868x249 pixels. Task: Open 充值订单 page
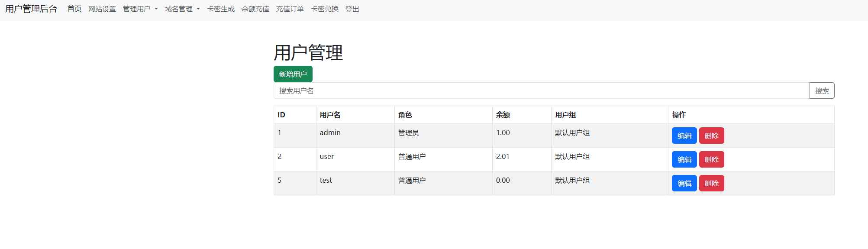pyautogui.click(x=290, y=9)
